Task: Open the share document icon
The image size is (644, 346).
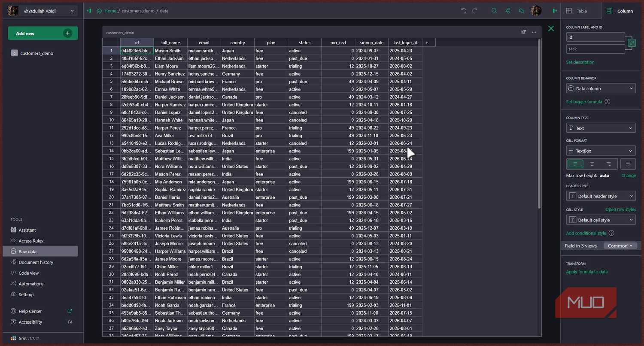Action: point(507,11)
